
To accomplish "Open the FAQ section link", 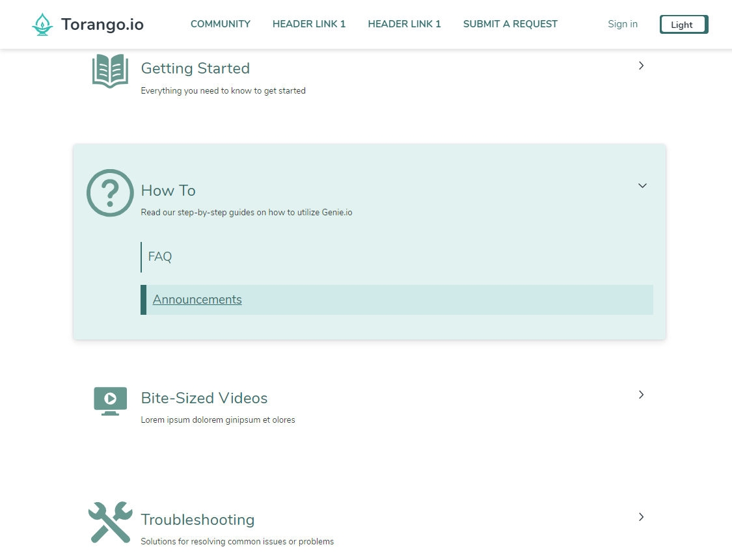I will pos(160,257).
